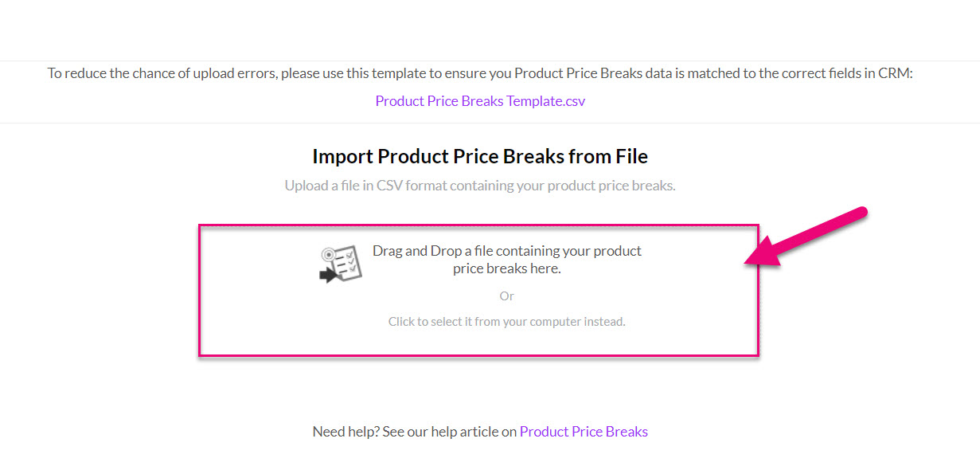Click the divider line above the template notice
The width and height of the screenshot is (980, 466).
[490, 61]
